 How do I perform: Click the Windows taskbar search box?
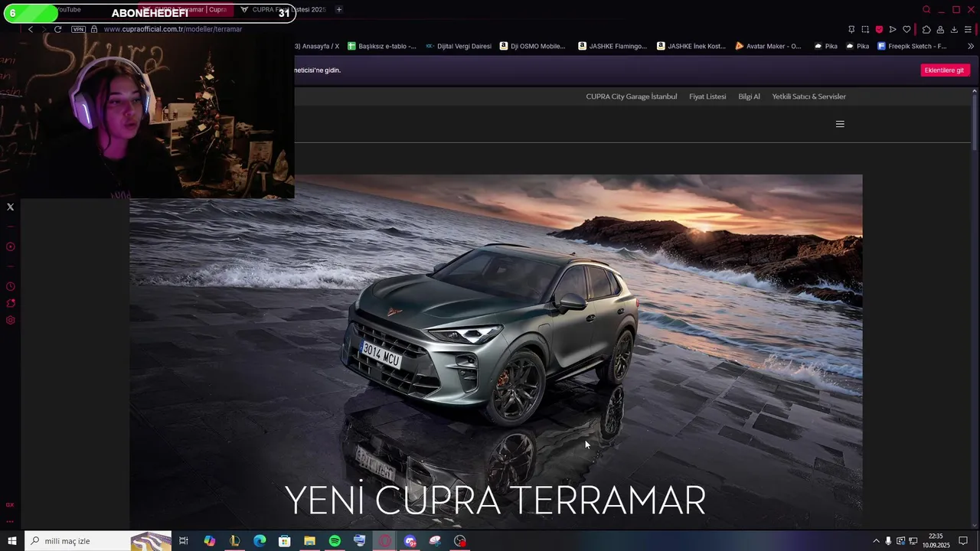tap(98, 541)
